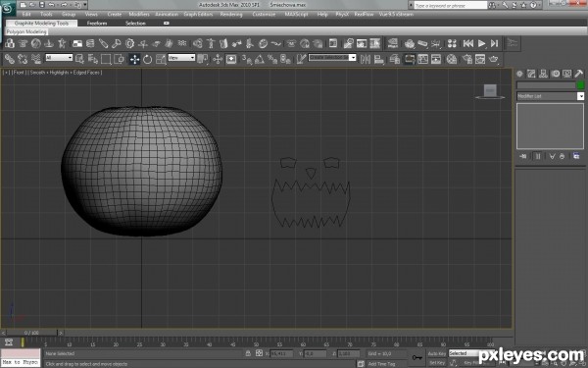Open the View reference coordinate dropdown
588x368 pixels.
181,58
